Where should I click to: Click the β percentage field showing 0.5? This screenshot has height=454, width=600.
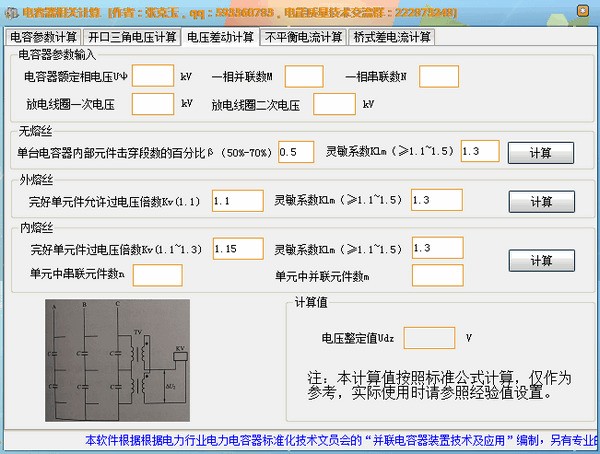point(296,152)
